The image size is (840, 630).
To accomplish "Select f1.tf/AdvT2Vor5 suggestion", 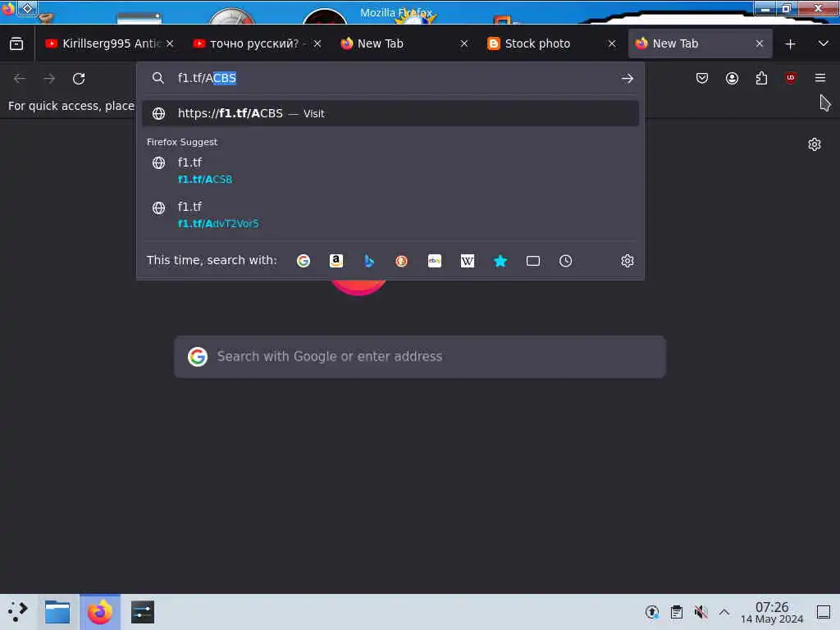I will [x=390, y=215].
